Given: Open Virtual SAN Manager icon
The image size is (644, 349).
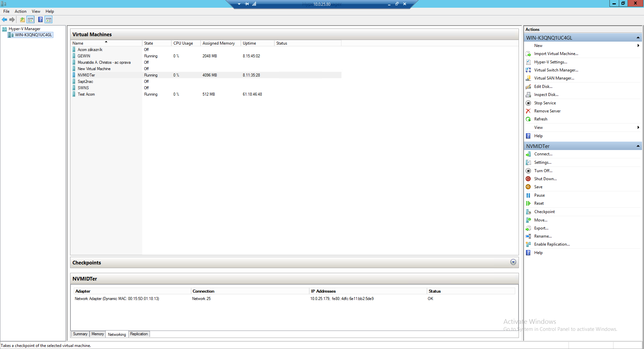Looking at the screenshot, I should [x=528, y=78].
